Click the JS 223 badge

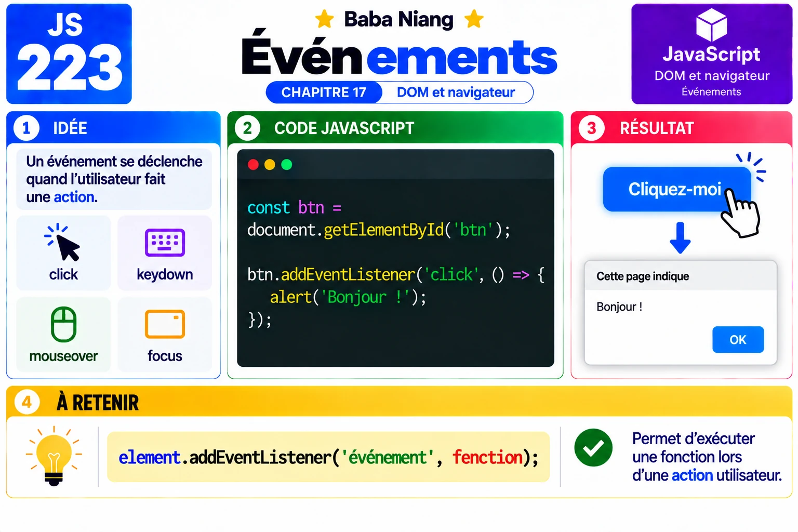click(69, 54)
